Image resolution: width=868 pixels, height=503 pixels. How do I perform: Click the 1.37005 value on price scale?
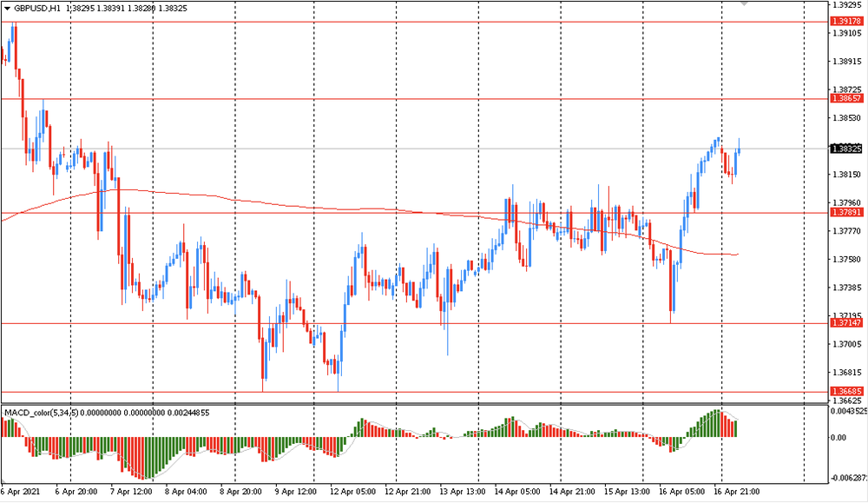845,344
